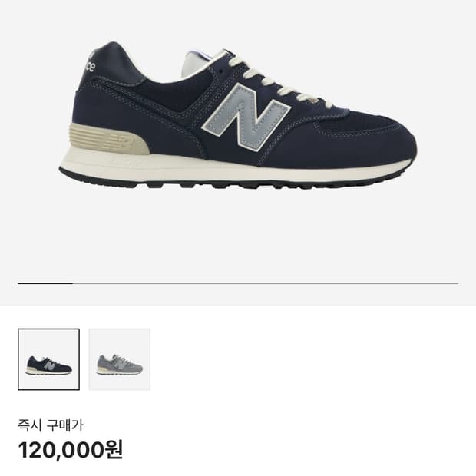Viewport: 476px width, 476px height.
Task: Click the navy leather heel collar
Action: [117, 64]
